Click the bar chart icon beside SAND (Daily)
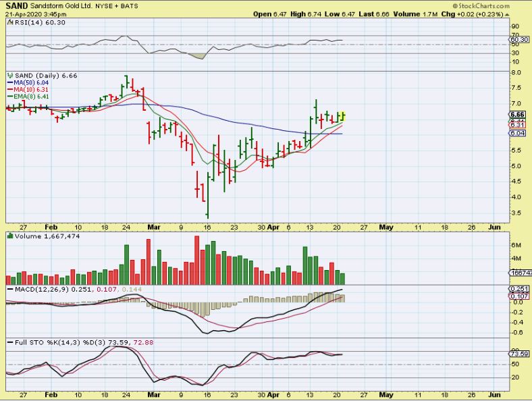Image resolution: width=532 pixels, height=401 pixels. tap(10, 76)
